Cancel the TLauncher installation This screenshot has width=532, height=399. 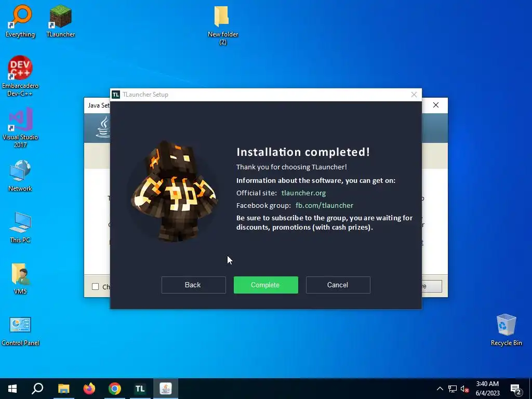pos(338,285)
